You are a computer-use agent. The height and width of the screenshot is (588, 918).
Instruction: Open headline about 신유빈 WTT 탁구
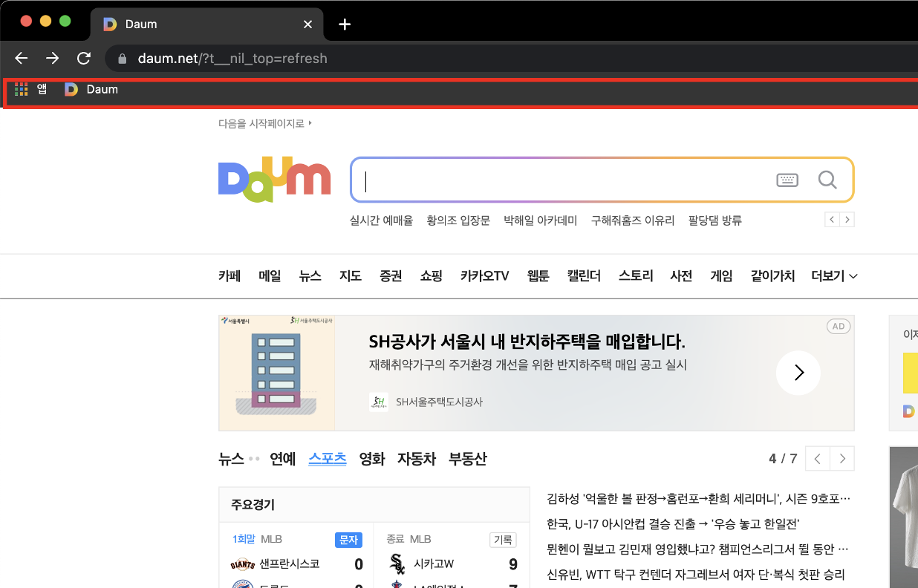[696, 575]
